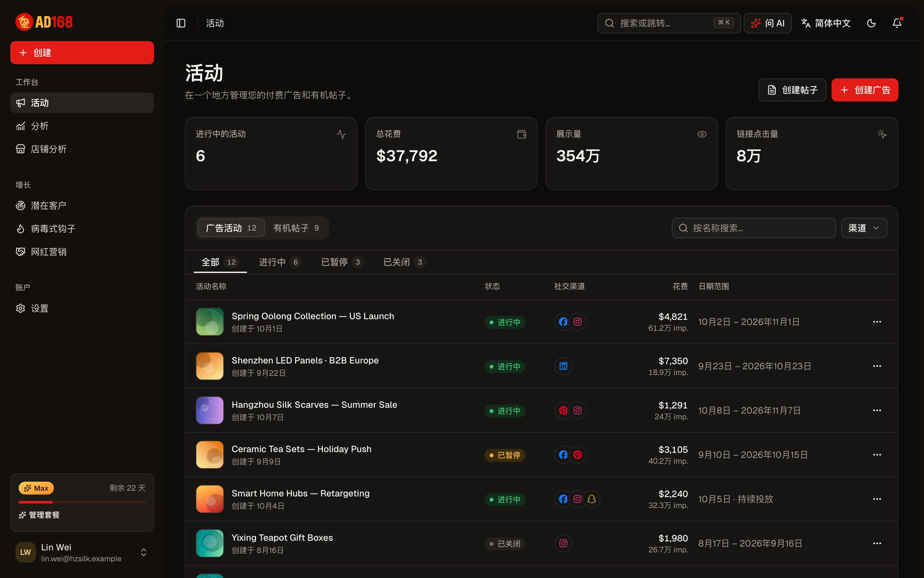Open 病毒式钩子 in the sidebar
Image resolution: width=924 pixels, height=578 pixels.
[x=82, y=229]
